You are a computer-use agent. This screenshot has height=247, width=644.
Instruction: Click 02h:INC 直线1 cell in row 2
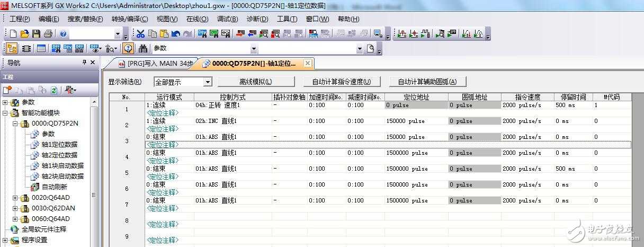point(232,121)
